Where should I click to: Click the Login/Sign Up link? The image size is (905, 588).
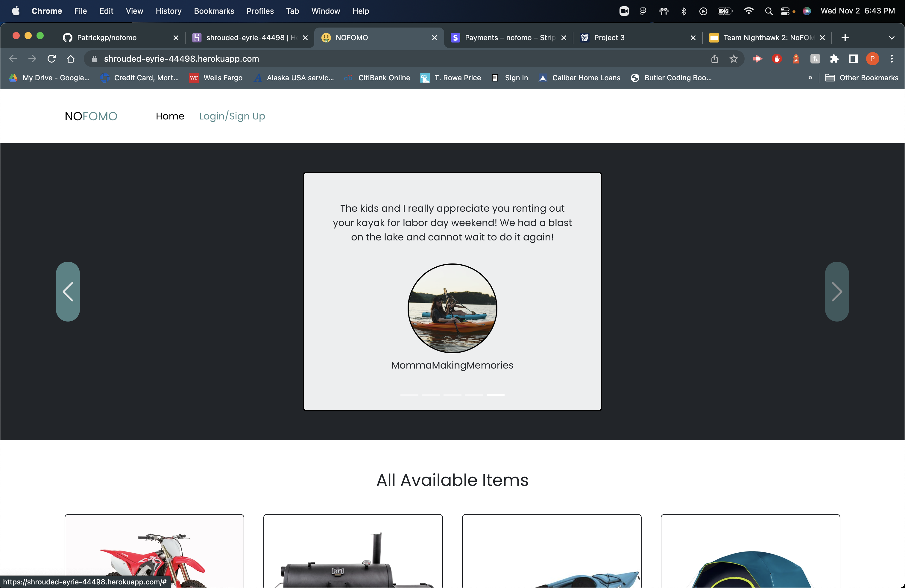(232, 116)
